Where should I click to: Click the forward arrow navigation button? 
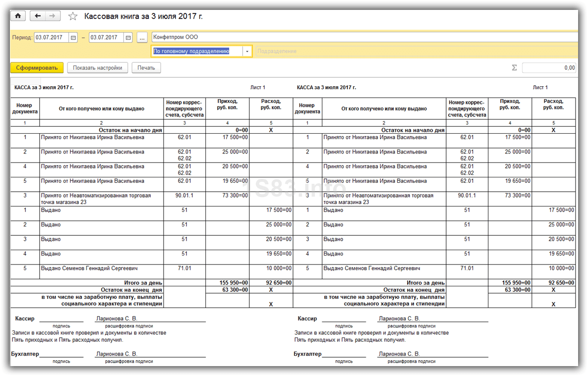[x=51, y=16]
